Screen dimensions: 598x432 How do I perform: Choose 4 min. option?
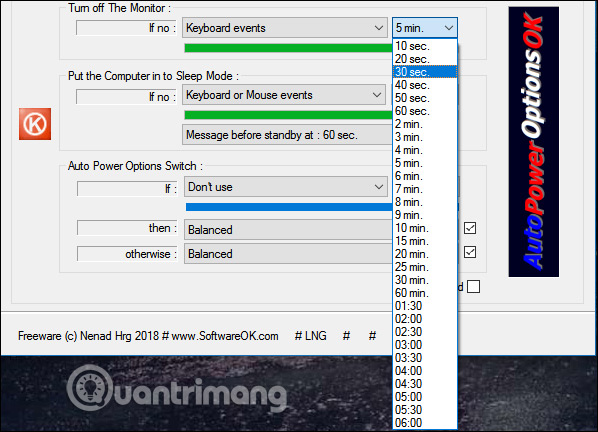pos(425,150)
